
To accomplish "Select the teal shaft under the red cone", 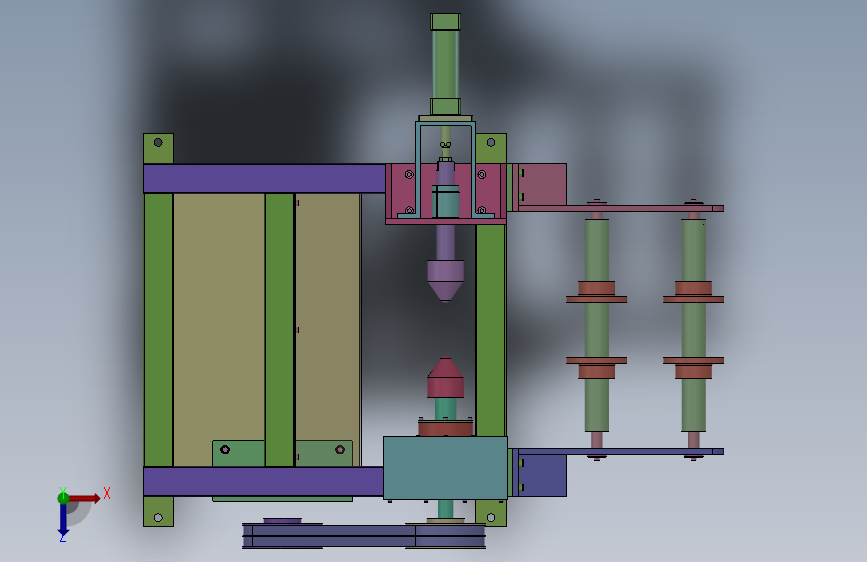I will pyautogui.click(x=445, y=409).
